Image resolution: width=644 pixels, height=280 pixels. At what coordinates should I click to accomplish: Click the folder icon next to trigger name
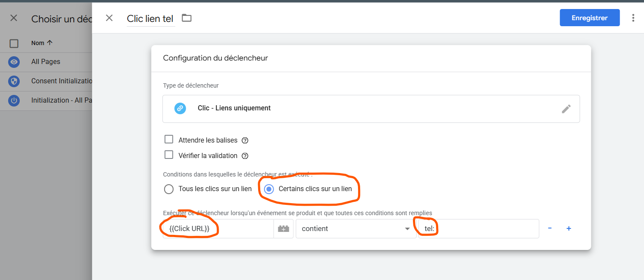[187, 18]
